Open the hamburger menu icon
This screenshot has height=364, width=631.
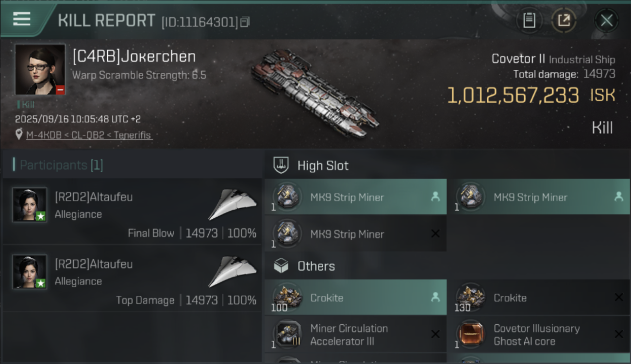click(22, 19)
